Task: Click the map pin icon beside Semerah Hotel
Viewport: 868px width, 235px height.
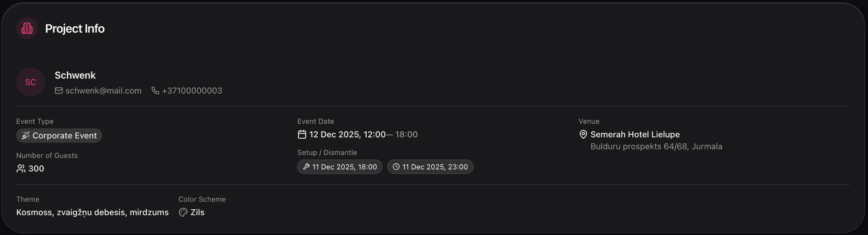Action: (x=583, y=134)
